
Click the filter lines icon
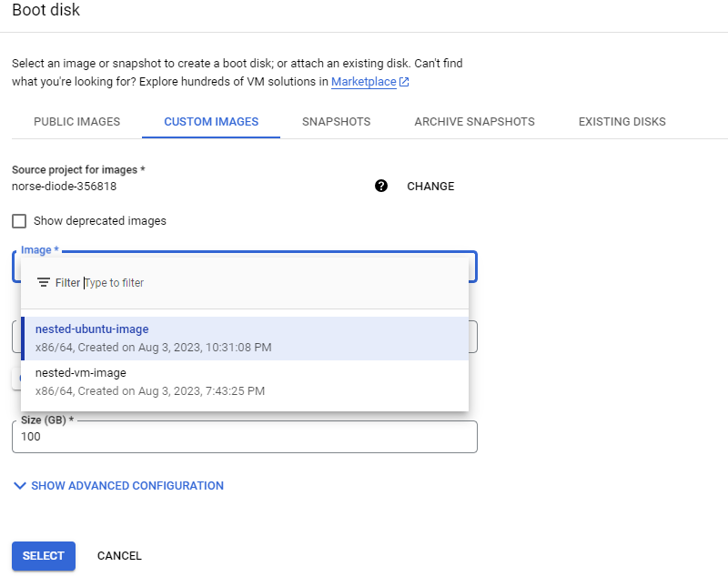43,282
